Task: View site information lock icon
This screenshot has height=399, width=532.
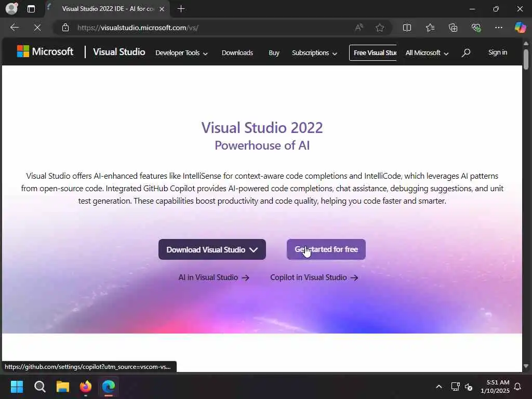Action: [x=65, y=28]
